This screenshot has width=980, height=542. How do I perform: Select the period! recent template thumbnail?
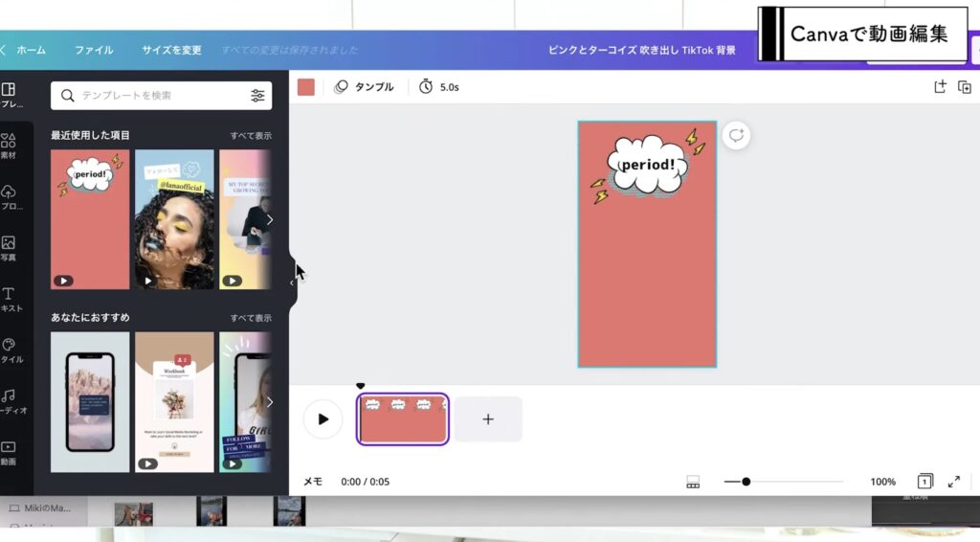pos(90,219)
